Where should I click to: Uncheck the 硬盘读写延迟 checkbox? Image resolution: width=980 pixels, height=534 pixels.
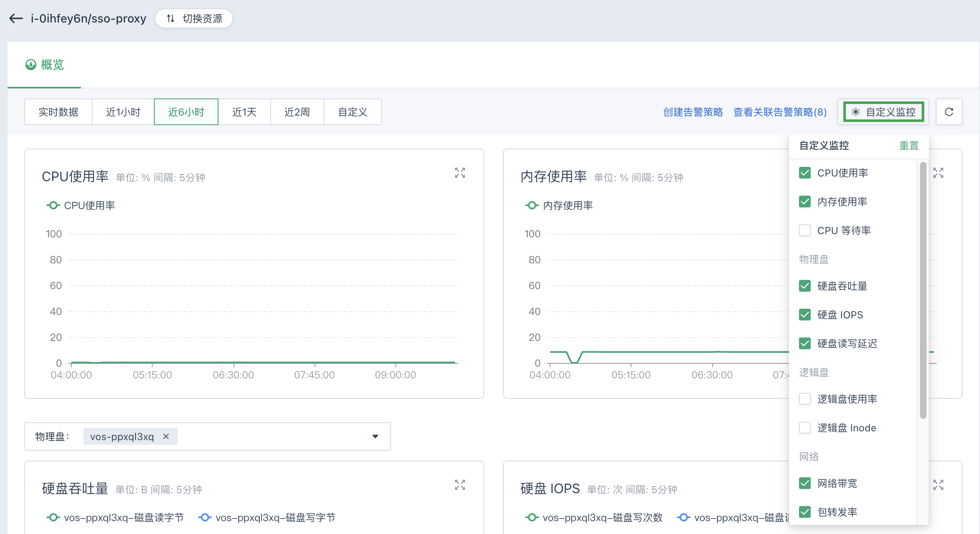click(x=805, y=343)
